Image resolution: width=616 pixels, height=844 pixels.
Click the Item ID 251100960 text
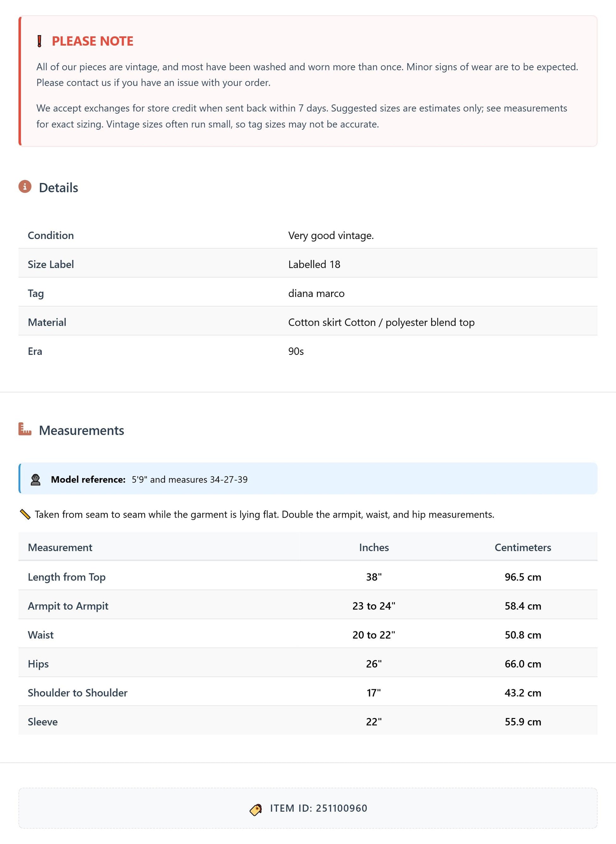point(318,808)
